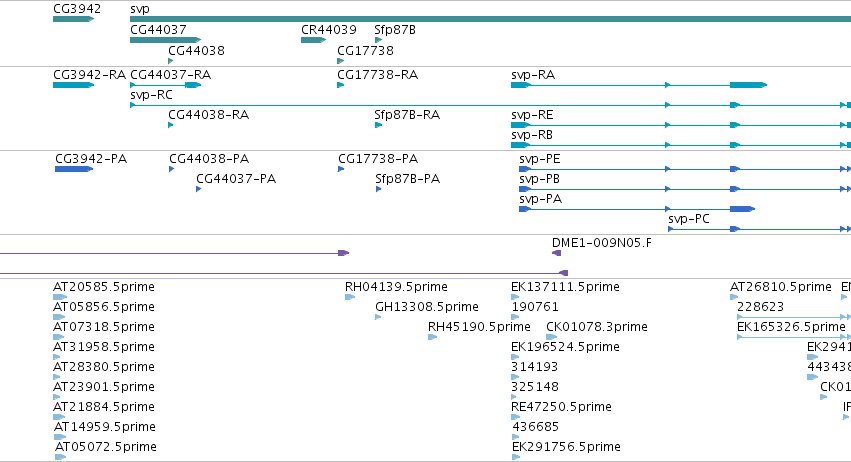Select the CG44038 gene label
The image size is (851, 462).
(x=196, y=50)
